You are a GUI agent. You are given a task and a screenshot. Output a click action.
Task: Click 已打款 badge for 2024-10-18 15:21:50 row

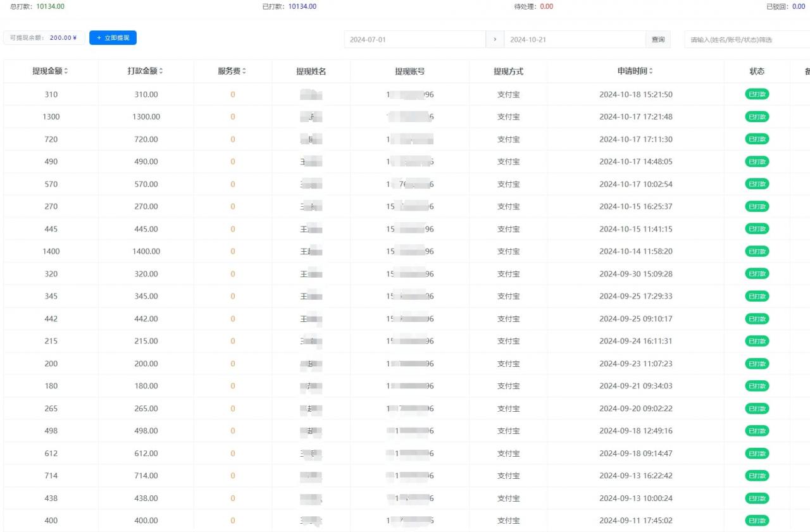tap(757, 94)
